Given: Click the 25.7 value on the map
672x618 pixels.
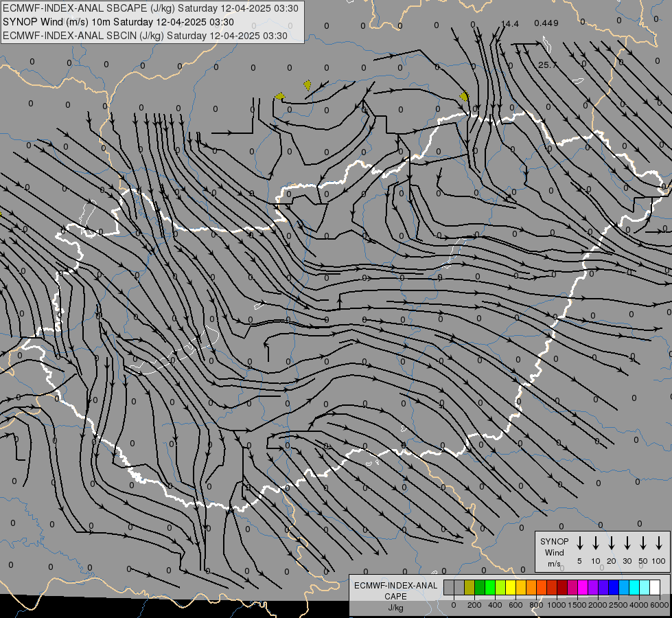Looking at the screenshot, I should [547, 65].
